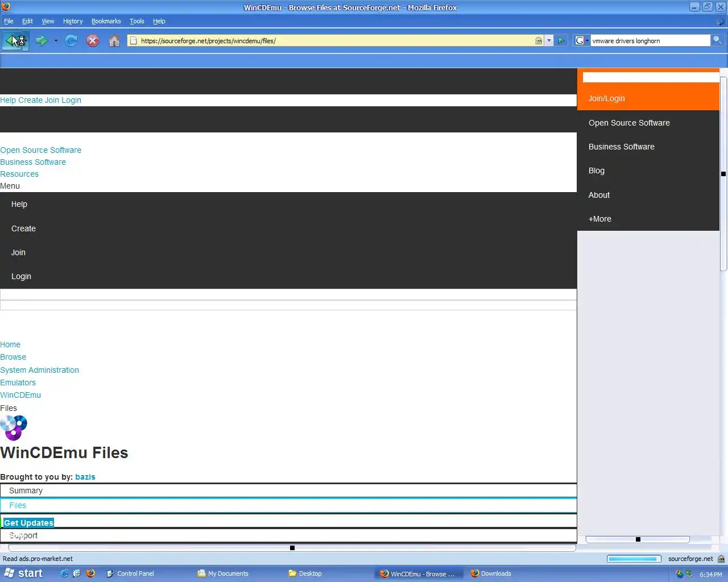
Task: Click the sidebar horizontal scrollbar thumb
Action: (638, 539)
